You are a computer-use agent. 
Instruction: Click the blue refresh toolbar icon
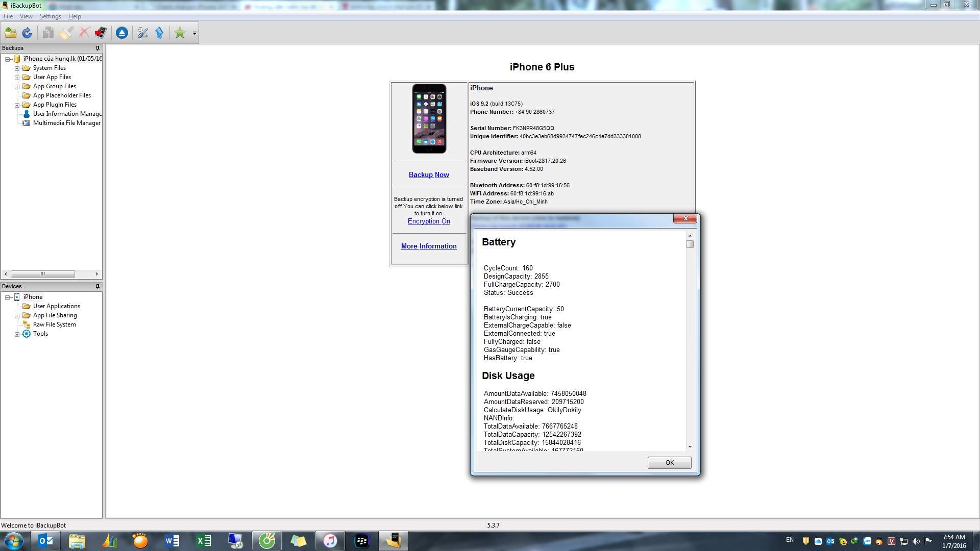click(27, 33)
